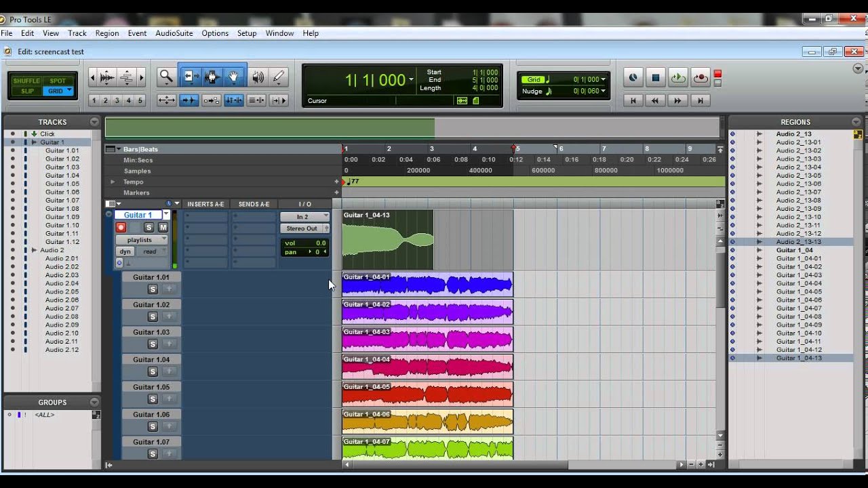Open the File menu
The height and width of the screenshot is (488, 868).
7,33
